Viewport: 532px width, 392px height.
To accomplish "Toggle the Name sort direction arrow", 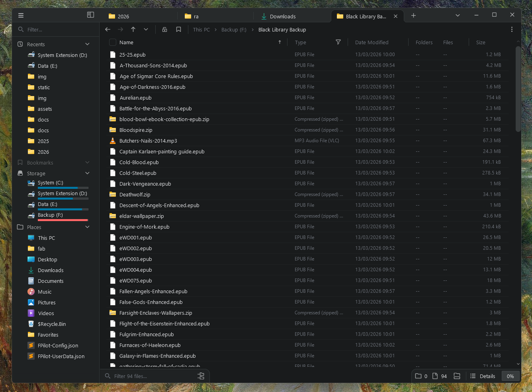I will click(280, 42).
